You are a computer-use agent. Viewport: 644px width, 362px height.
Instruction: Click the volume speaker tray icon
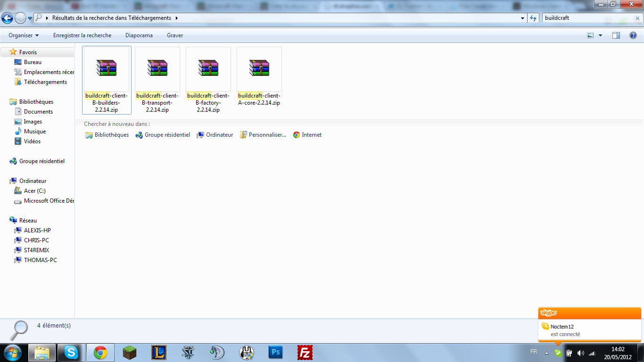(580, 353)
